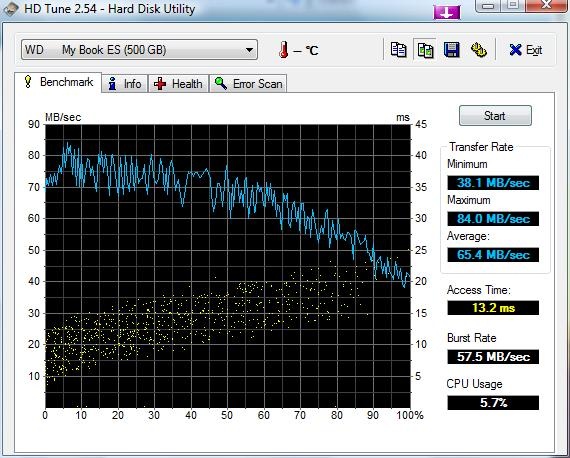Click the copy screenshot to clipboard icon
The height and width of the screenshot is (458, 570).
(x=425, y=50)
